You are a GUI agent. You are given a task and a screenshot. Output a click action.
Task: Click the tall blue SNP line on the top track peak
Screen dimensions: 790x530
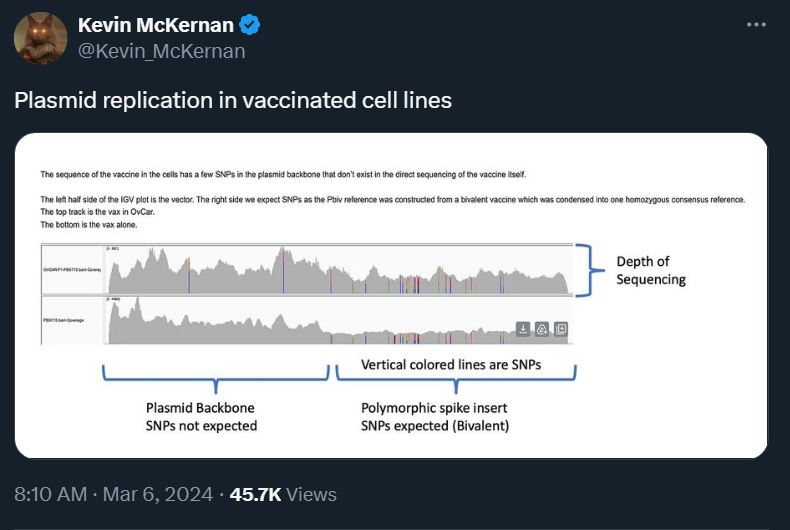pos(283,271)
